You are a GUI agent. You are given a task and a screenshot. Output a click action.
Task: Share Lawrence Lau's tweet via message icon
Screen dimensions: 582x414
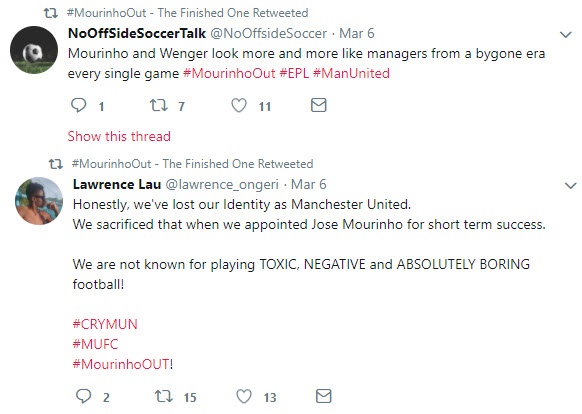[x=324, y=396]
